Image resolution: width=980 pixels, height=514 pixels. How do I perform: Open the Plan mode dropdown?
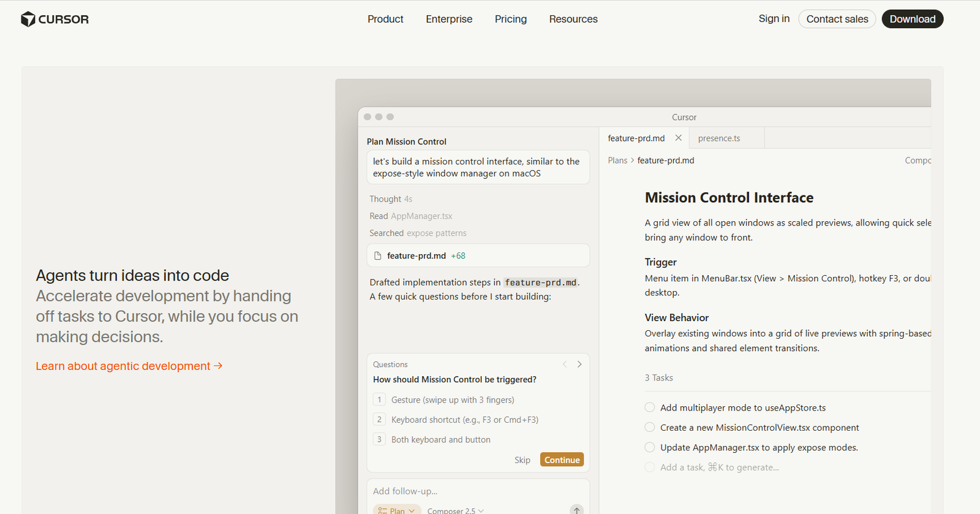397,510
